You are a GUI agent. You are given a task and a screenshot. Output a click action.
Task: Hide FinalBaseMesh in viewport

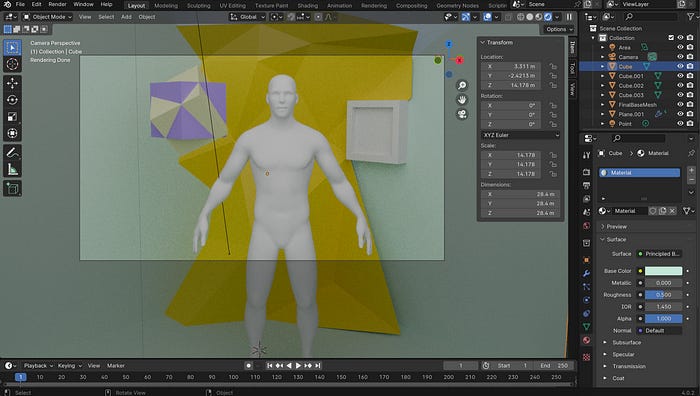pos(680,104)
